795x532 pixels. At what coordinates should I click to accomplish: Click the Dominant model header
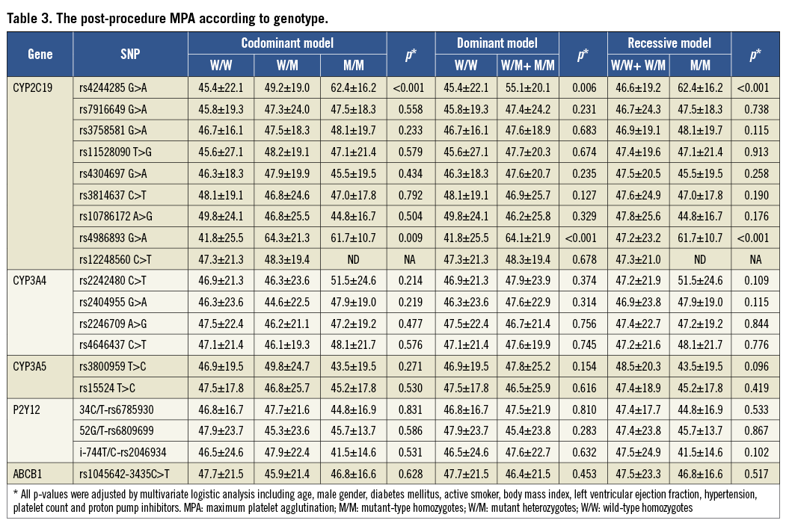tap(497, 43)
